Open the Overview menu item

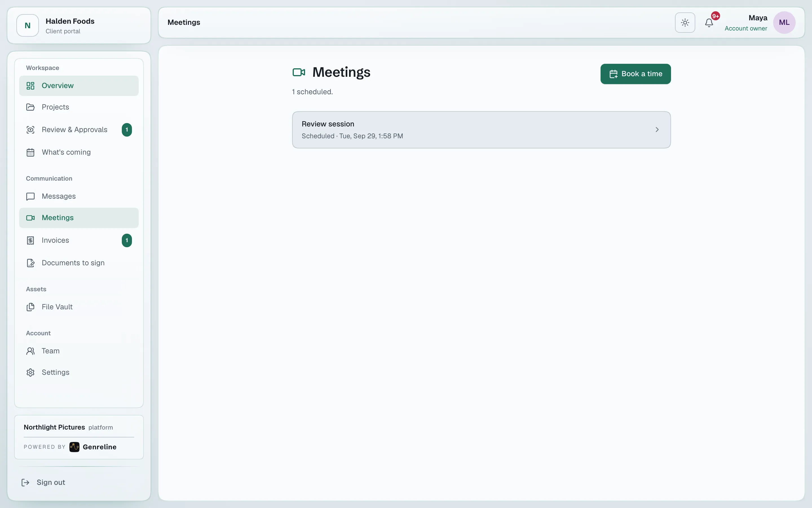click(x=79, y=86)
